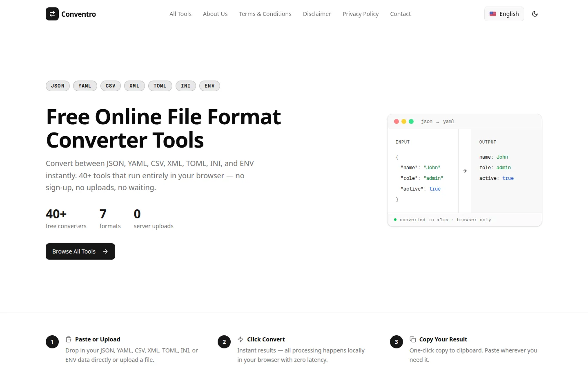Select the TOML format tag
Screen dimensions: 588x368
[160, 86]
